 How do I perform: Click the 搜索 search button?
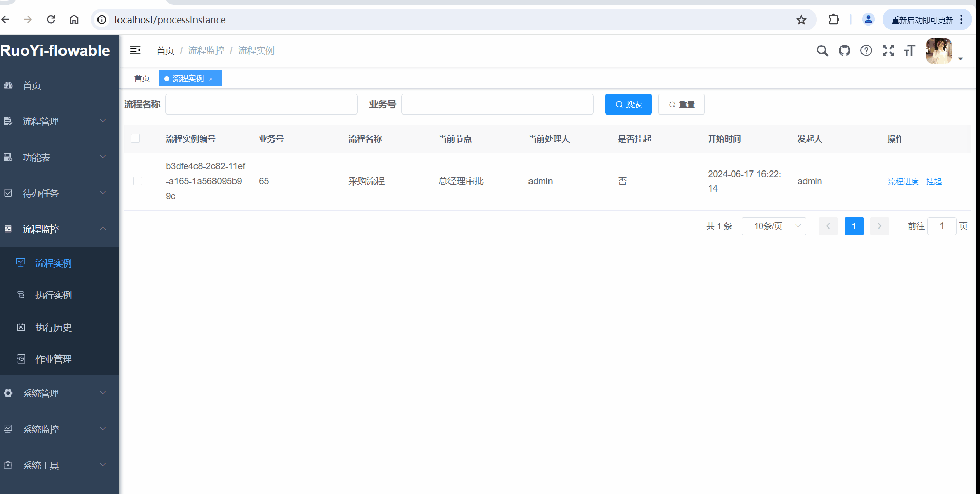click(x=628, y=104)
